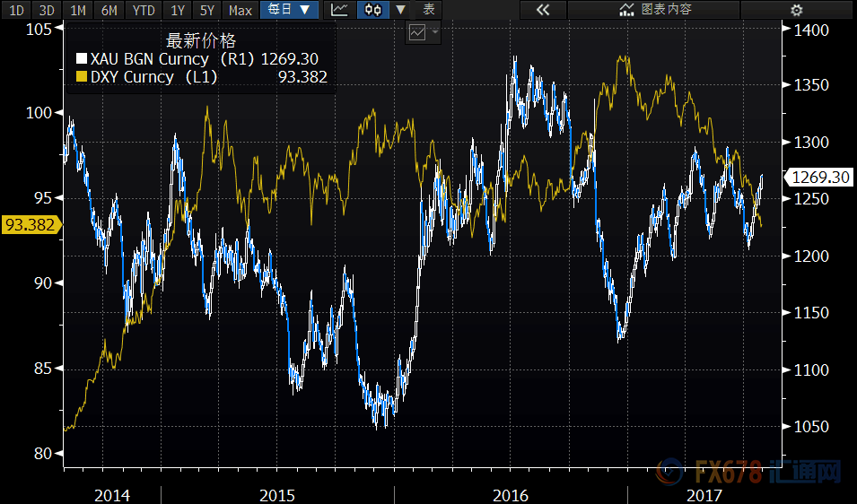This screenshot has height=504, width=857.
Task: Open the 表 table view
Action: (x=429, y=10)
